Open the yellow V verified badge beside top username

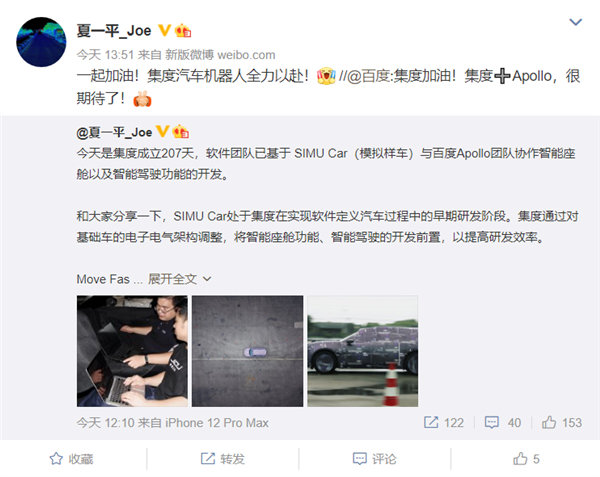(x=165, y=30)
